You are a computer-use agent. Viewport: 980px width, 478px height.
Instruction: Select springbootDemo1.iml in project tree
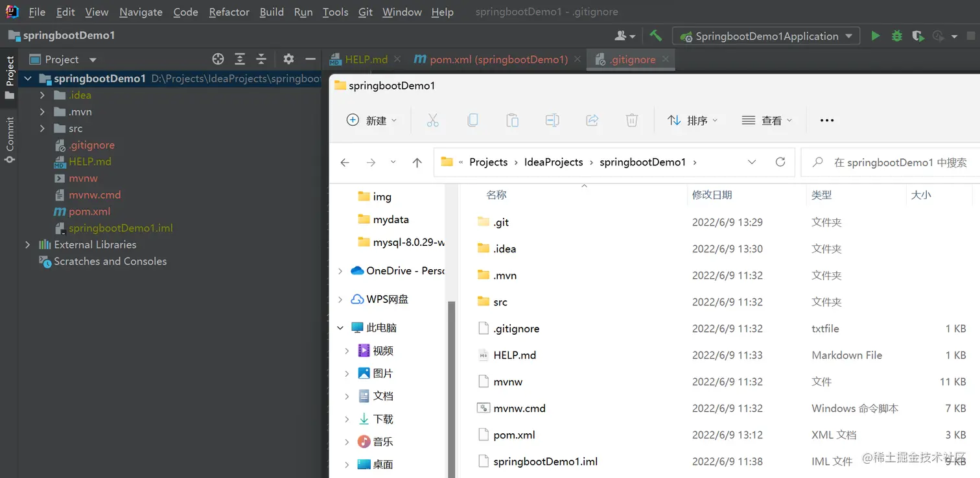[121, 228]
